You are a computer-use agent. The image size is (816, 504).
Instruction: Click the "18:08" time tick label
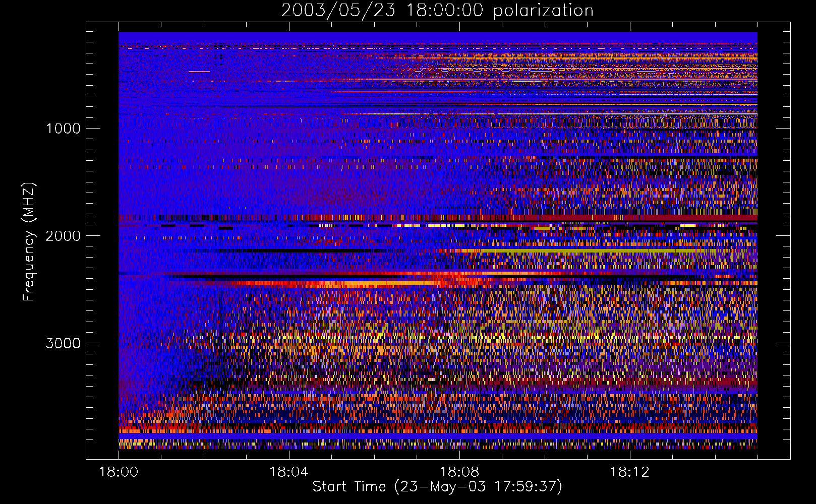coord(459,472)
